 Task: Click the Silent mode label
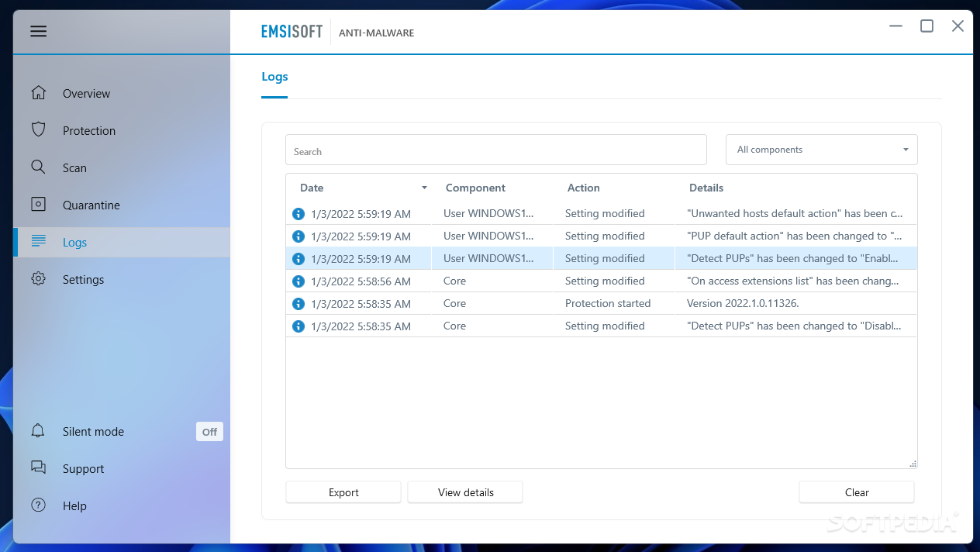tap(93, 432)
